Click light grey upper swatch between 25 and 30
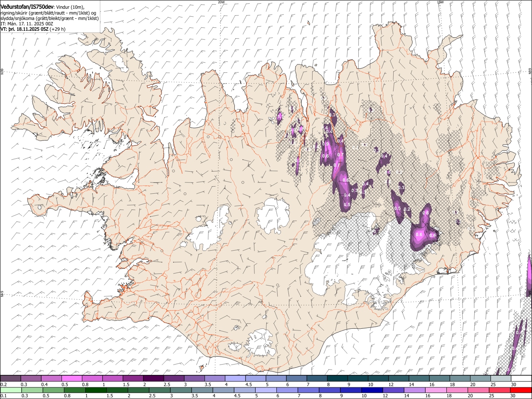 coord(500,379)
